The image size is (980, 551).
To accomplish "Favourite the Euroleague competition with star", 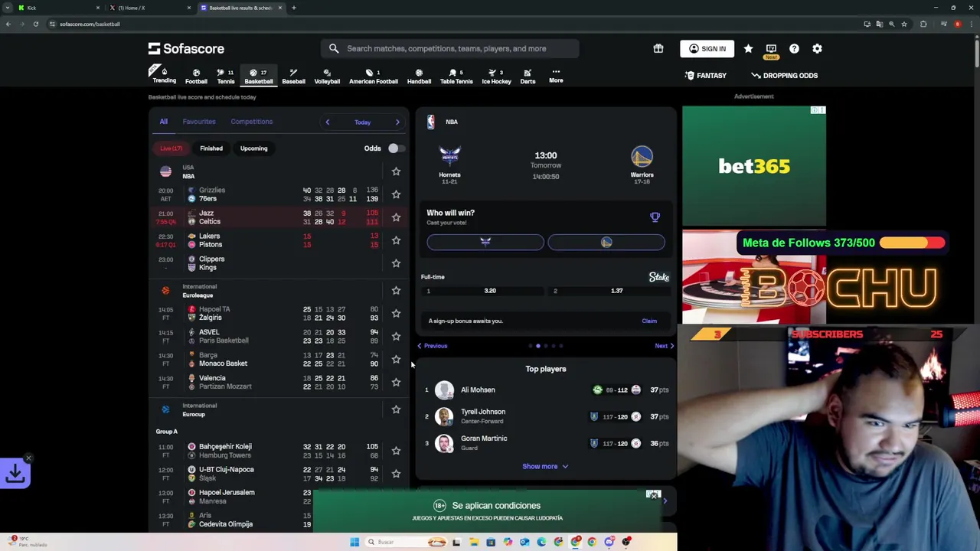I will (x=396, y=291).
